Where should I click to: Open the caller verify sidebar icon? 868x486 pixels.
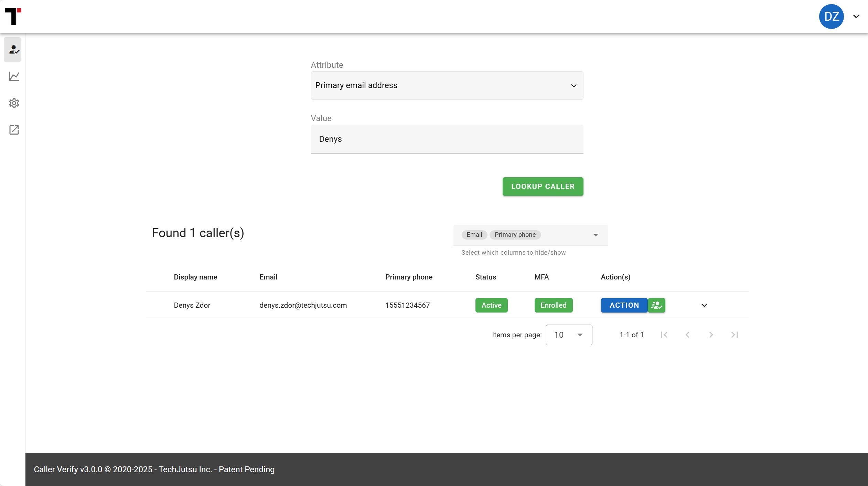point(13,50)
